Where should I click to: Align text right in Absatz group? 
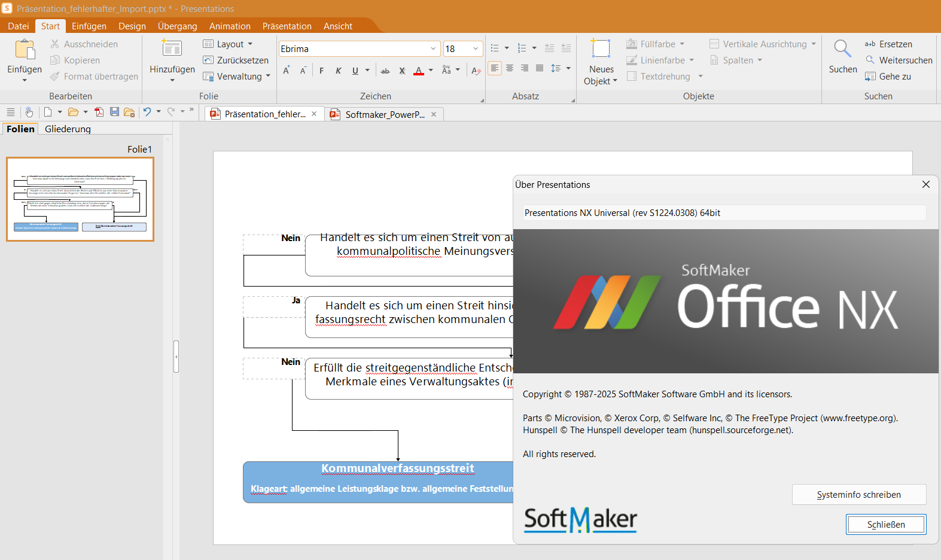525,68
